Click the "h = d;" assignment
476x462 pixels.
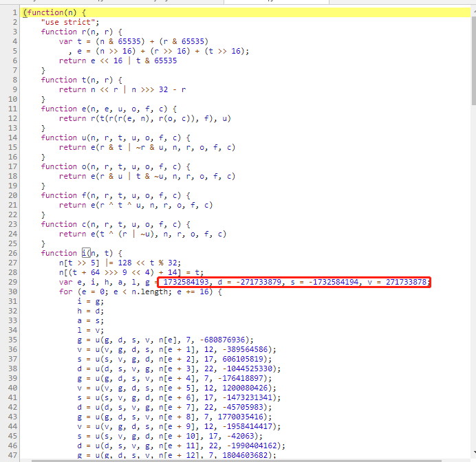point(91,311)
